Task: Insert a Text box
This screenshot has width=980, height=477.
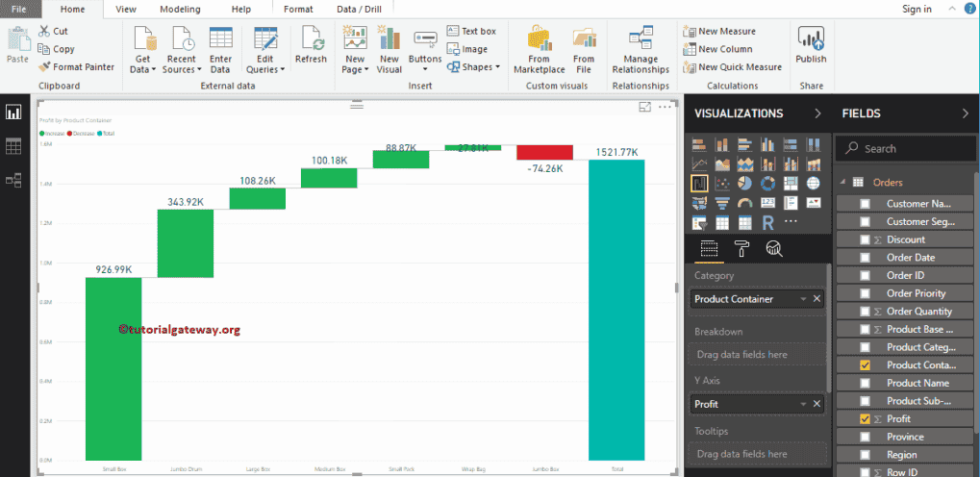Action: tap(471, 31)
